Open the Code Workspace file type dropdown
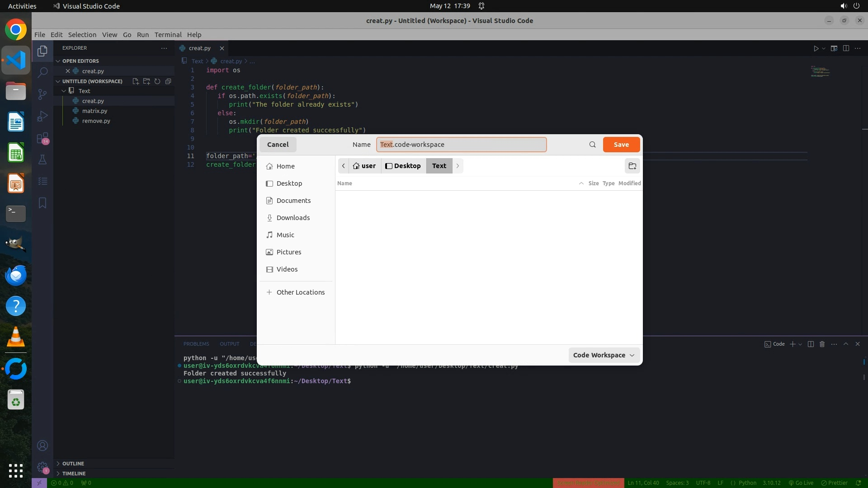 point(604,355)
